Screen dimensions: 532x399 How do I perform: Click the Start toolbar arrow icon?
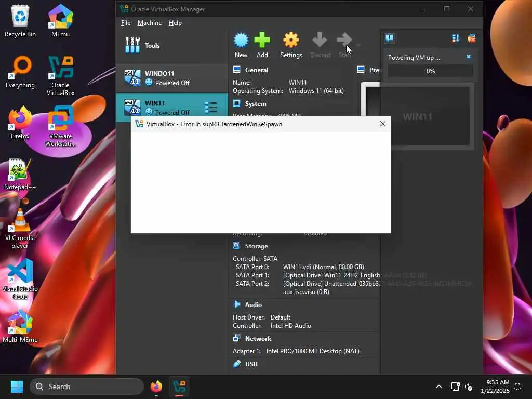(x=344, y=40)
